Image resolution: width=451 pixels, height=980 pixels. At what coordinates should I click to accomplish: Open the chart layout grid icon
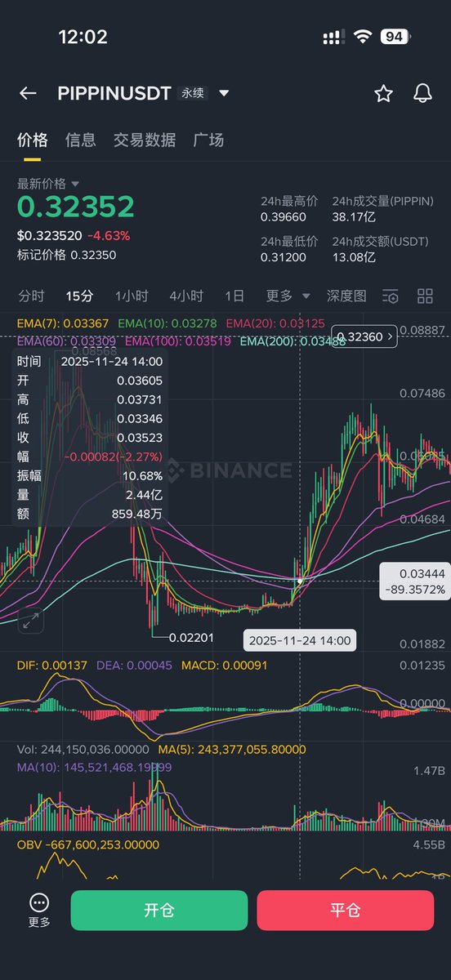click(425, 296)
